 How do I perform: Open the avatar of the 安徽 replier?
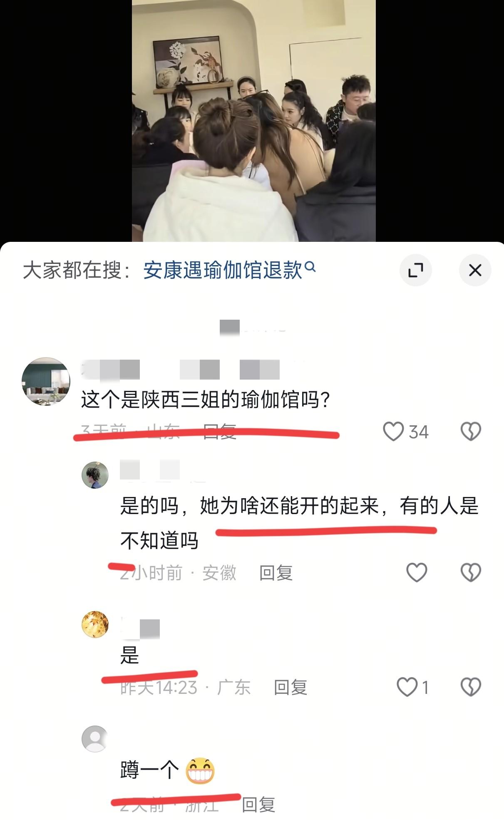click(x=95, y=475)
